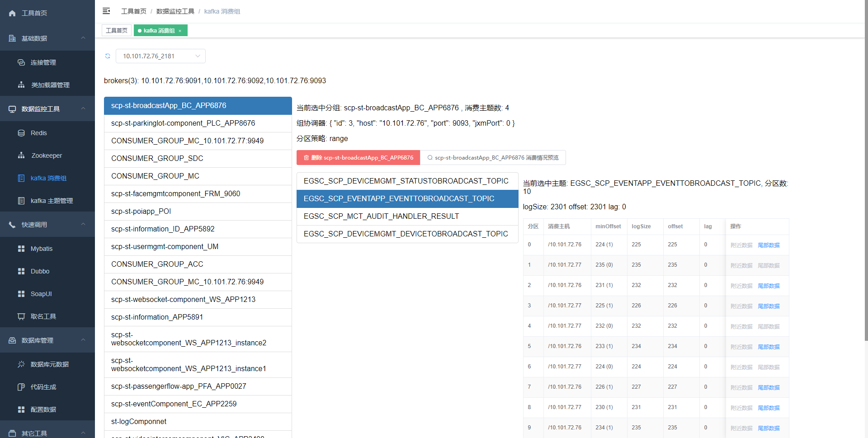This screenshot has height=438, width=868.
Task: Select group CONSUMER_GROUP_MC_10.101.72.77:9949
Action: point(198,141)
